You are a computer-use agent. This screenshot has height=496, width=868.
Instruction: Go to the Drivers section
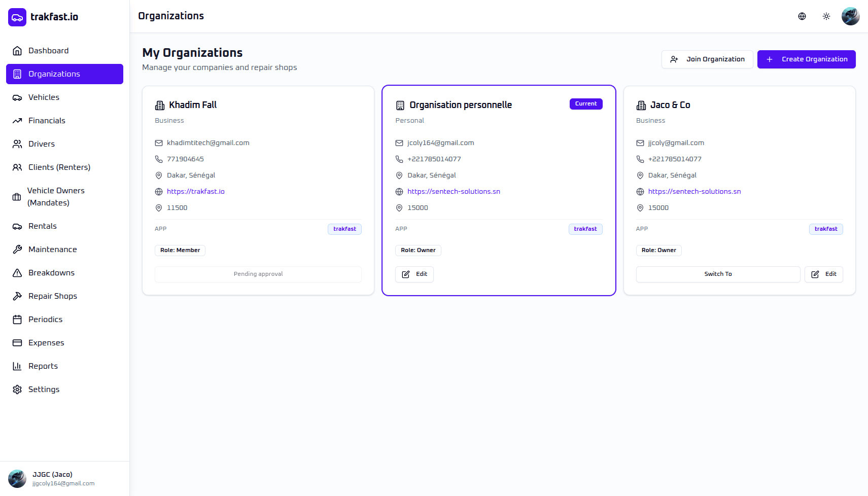(x=42, y=144)
